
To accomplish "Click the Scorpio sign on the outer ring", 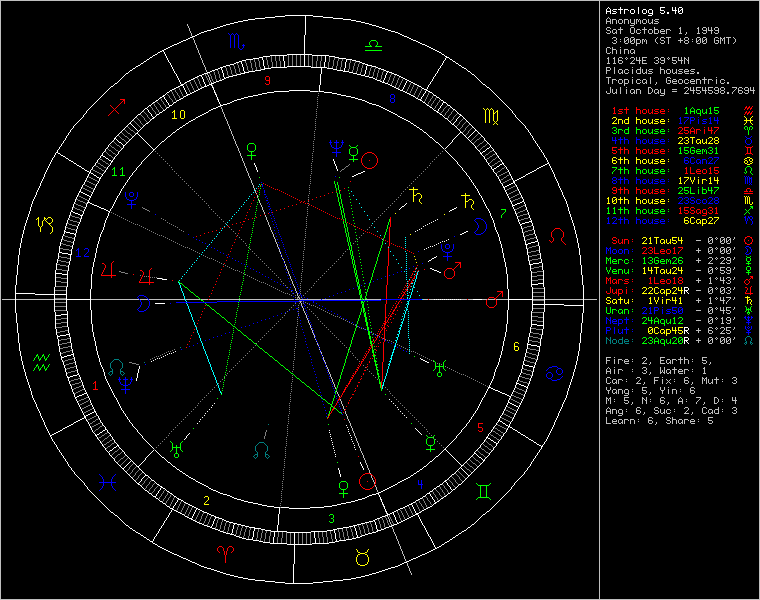I will click(x=236, y=43).
